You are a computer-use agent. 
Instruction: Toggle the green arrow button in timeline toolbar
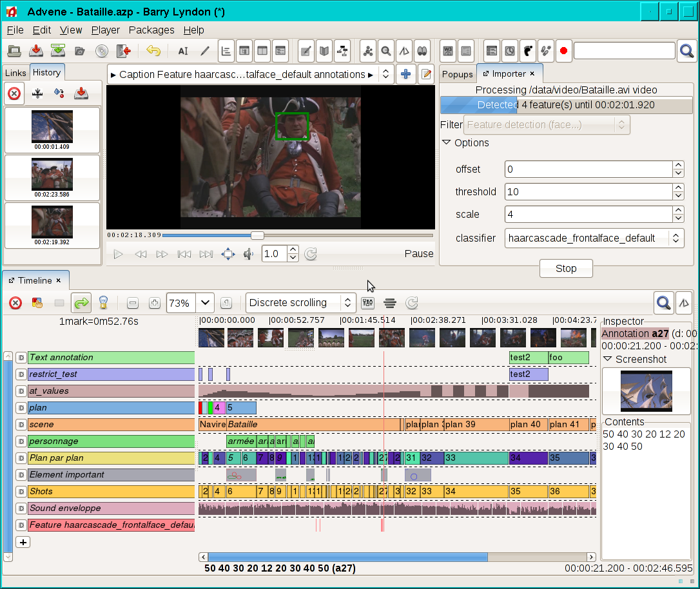point(81,303)
